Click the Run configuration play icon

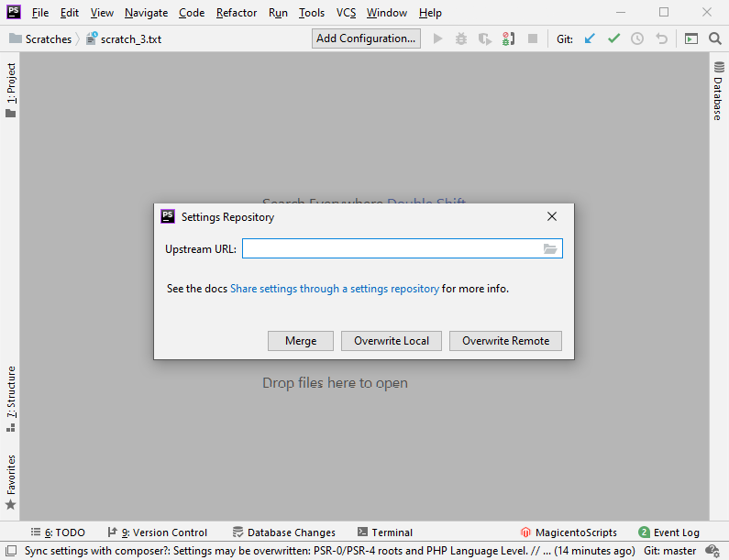click(437, 38)
